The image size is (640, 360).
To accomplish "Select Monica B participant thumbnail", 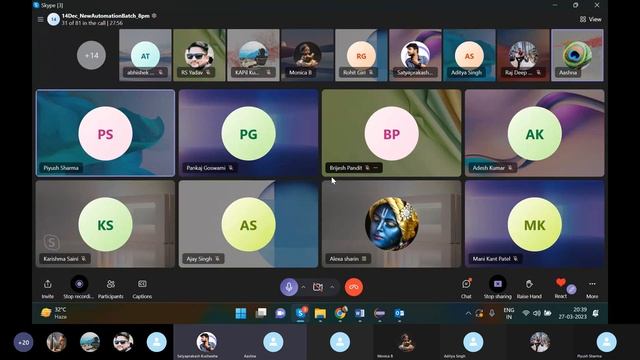I will [307, 55].
